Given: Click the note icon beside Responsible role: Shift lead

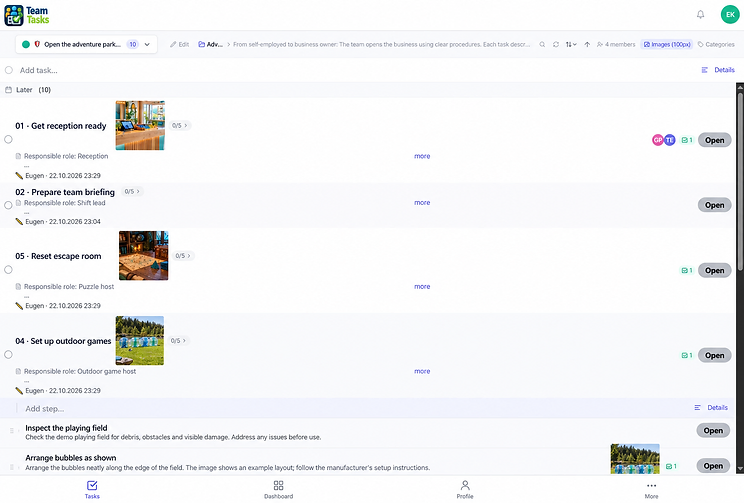Looking at the screenshot, I should coord(19,203).
